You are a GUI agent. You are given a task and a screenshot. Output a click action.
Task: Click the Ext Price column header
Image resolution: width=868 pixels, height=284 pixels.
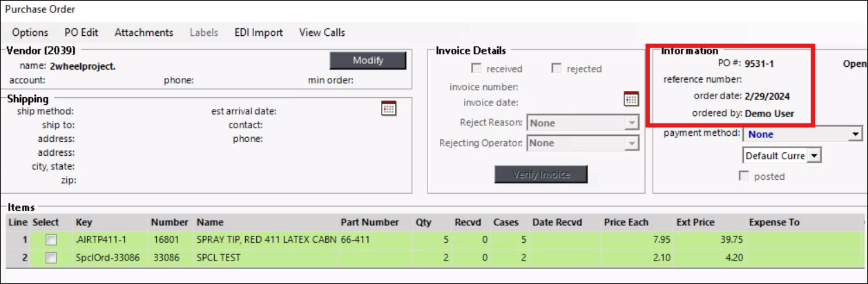pos(695,222)
